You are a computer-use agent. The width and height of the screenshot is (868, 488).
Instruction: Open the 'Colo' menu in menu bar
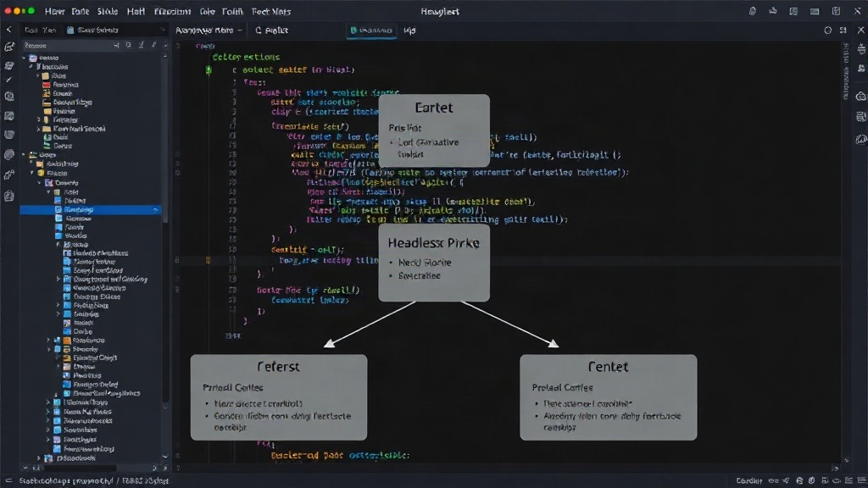pyautogui.click(x=207, y=12)
